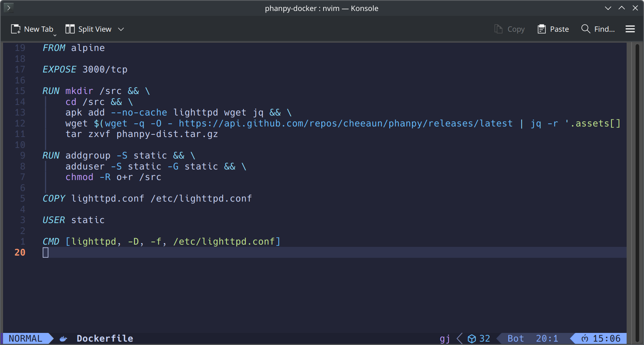Click relative line number 19
The height and width of the screenshot is (345, 644).
pyautogui.click(x=20, y=48)
